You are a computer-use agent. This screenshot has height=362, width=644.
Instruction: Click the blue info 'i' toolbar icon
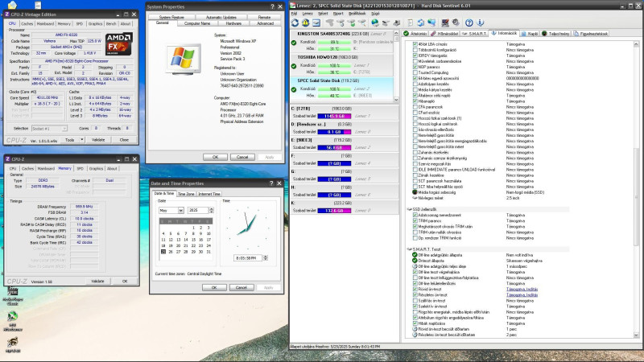coord(480,23)
